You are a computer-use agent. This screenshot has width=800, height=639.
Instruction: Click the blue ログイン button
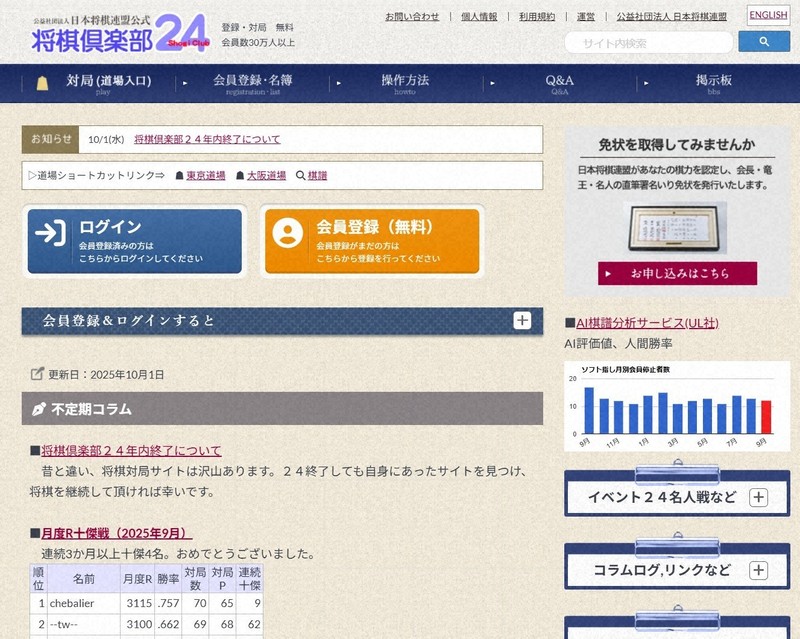coord(135,241)
